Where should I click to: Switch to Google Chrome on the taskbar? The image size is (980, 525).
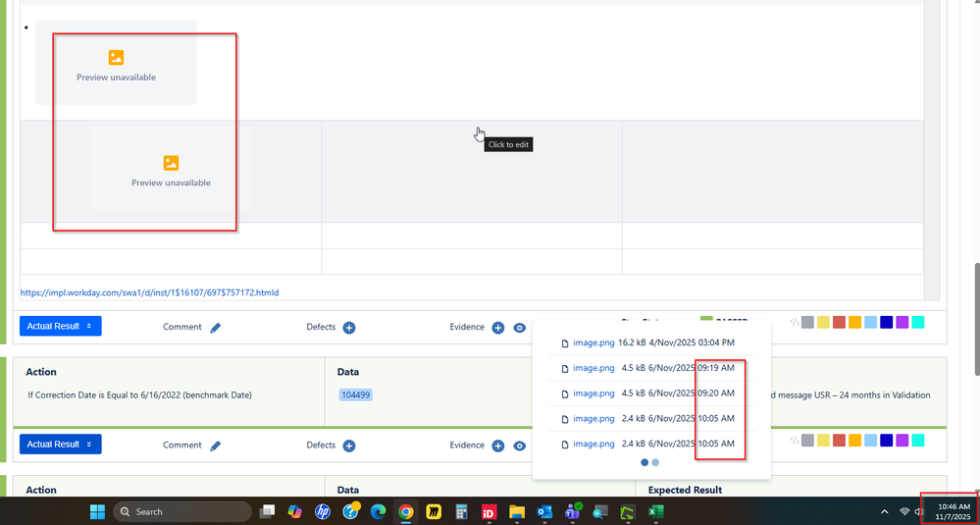(406, 512)
